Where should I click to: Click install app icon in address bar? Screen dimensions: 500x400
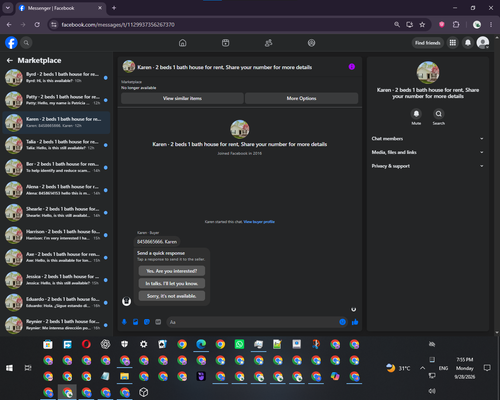click(x=410, y=25)
